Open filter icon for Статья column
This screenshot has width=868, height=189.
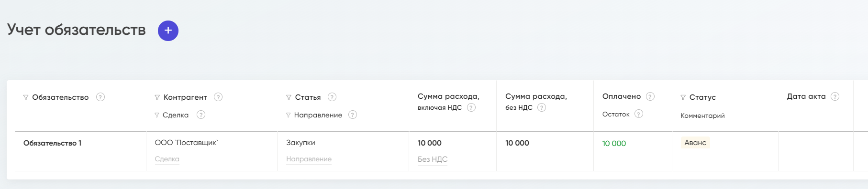point(289,97)
